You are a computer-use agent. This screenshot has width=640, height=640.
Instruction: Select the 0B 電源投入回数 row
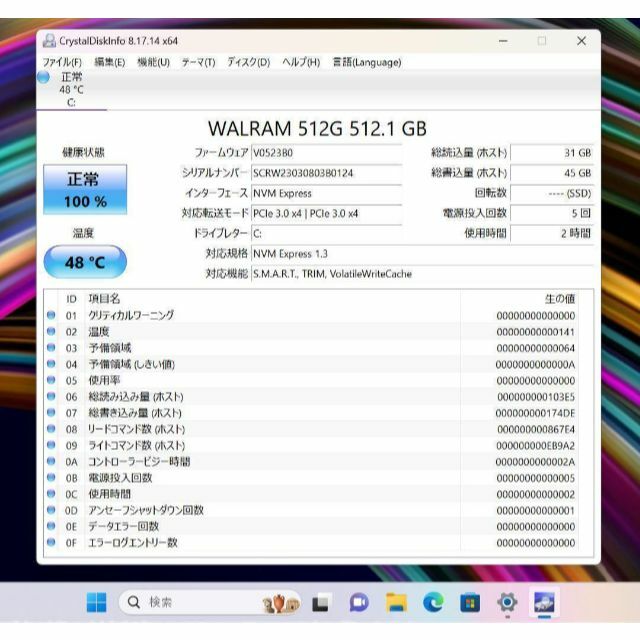tap(312, 478)
